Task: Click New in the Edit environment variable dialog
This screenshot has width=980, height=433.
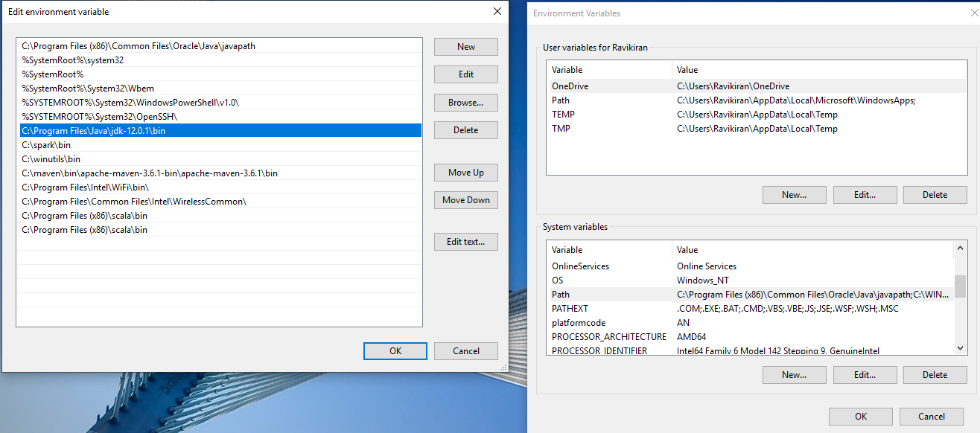Action: [465, 47]
